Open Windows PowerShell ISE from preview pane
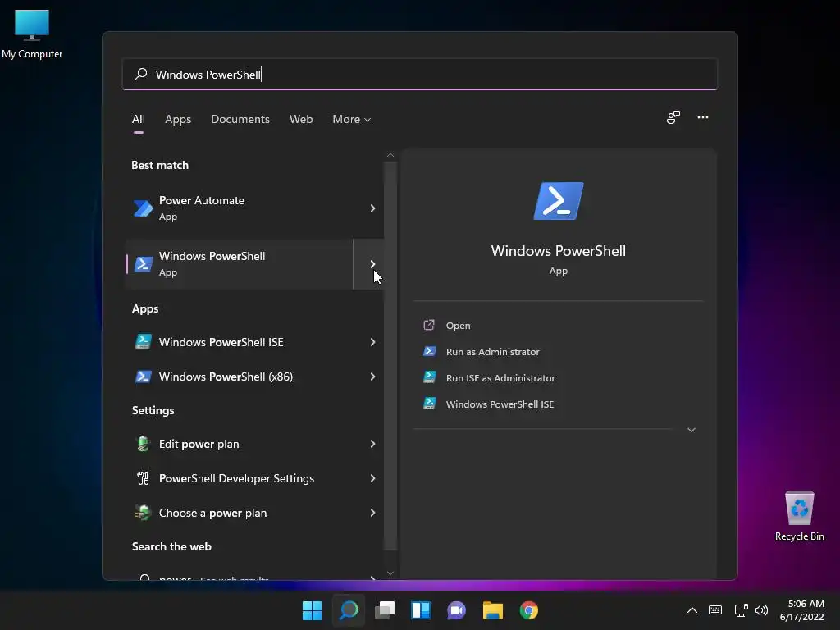Image resolution: width=840 pixels, height=630 pixels. (x=500, y=404)
